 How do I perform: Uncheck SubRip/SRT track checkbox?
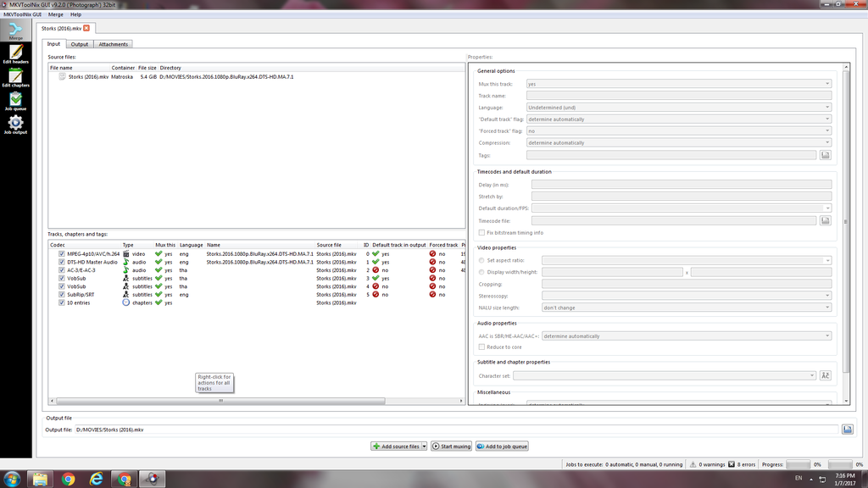[61, 294]
